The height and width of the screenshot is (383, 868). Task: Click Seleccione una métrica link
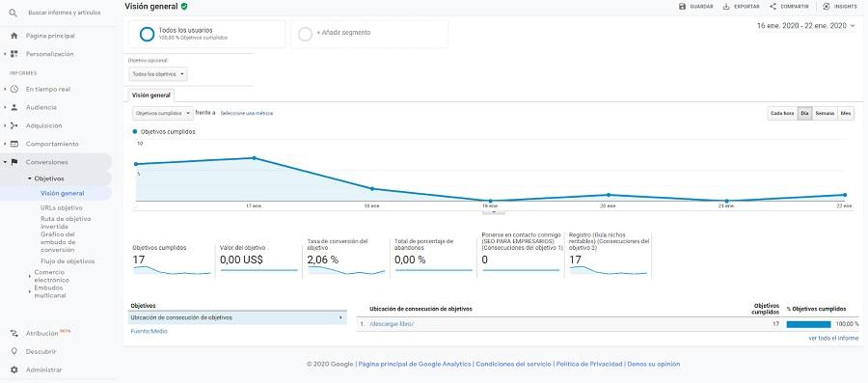point(246,113)
